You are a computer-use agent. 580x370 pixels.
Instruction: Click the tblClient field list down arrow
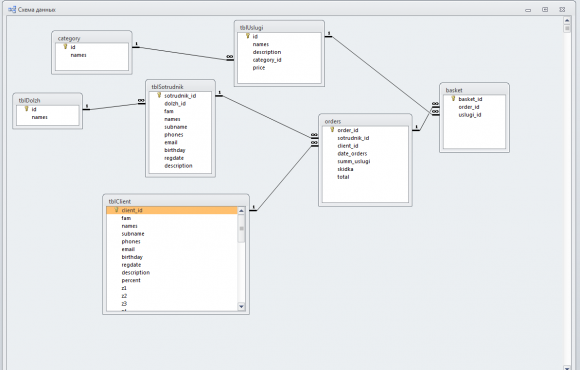click(241, 306)
